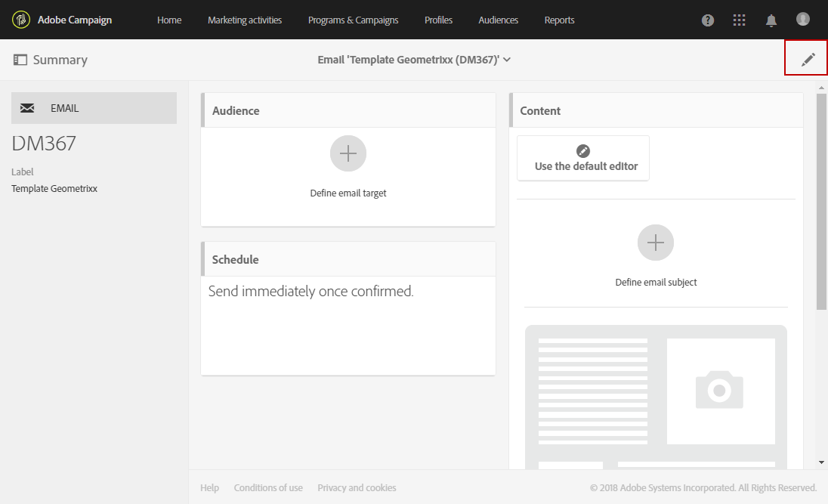This screenshot has width=828, height=504.
Task: Click the Adobe Campaign title text
Action: coord(75,20)
